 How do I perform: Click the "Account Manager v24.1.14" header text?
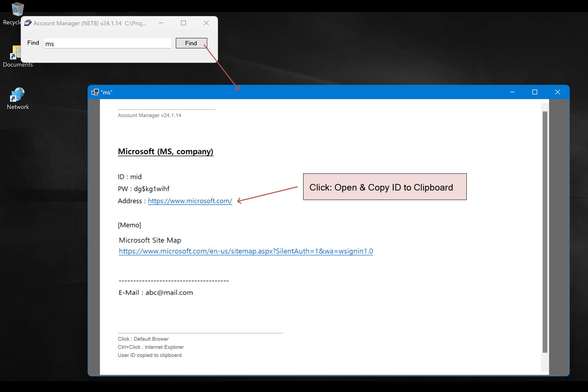point(149,115)
